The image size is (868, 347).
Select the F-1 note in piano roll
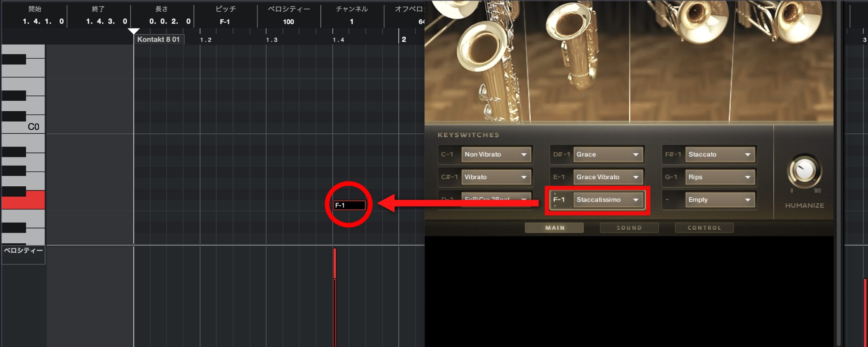tap(349, 205)
